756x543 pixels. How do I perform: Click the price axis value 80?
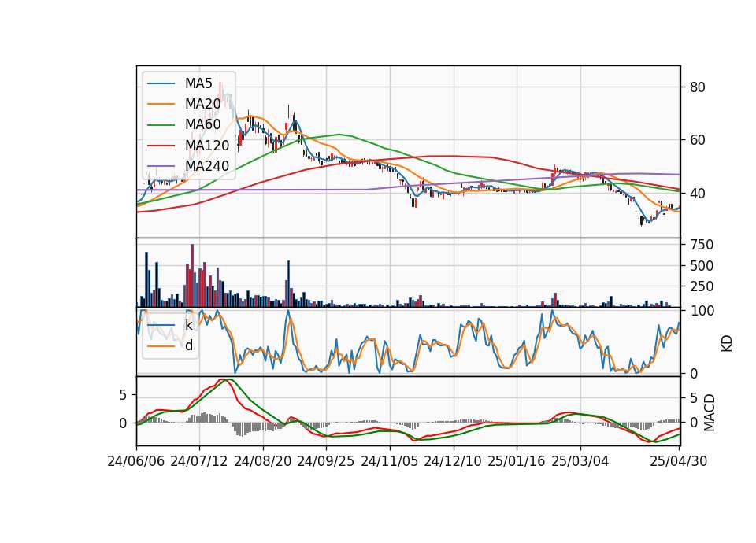[x=698, y=87]
